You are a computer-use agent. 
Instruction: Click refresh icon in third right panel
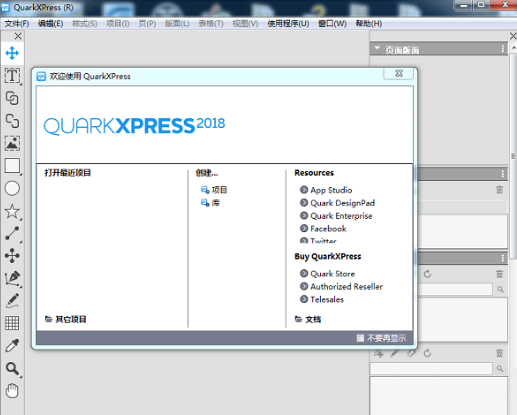point(427,274)
